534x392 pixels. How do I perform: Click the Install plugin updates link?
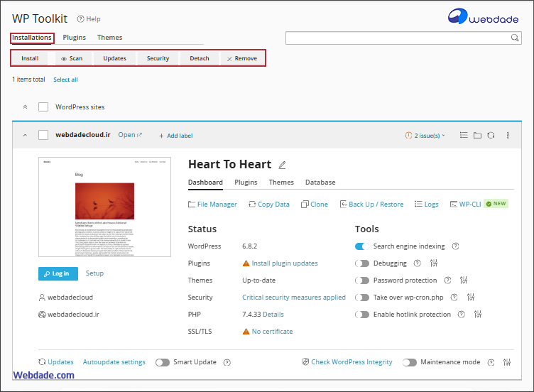click(280, 263)
